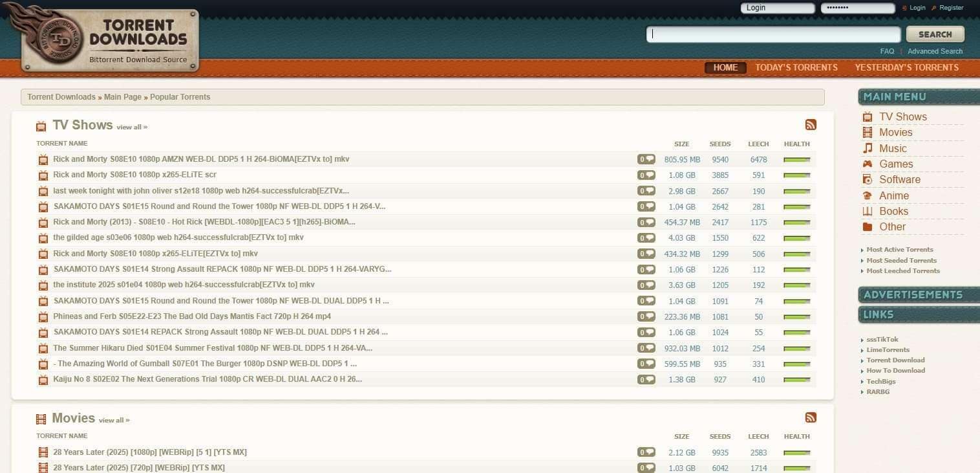Image resolution: width=980 pixels, height=473 pixels.
Task: Open the LimeTorrents link
Action: 888,349
